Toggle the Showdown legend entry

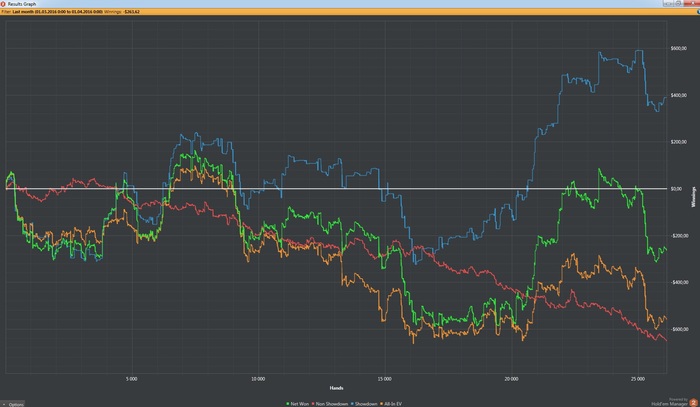[x=364, y=404]
